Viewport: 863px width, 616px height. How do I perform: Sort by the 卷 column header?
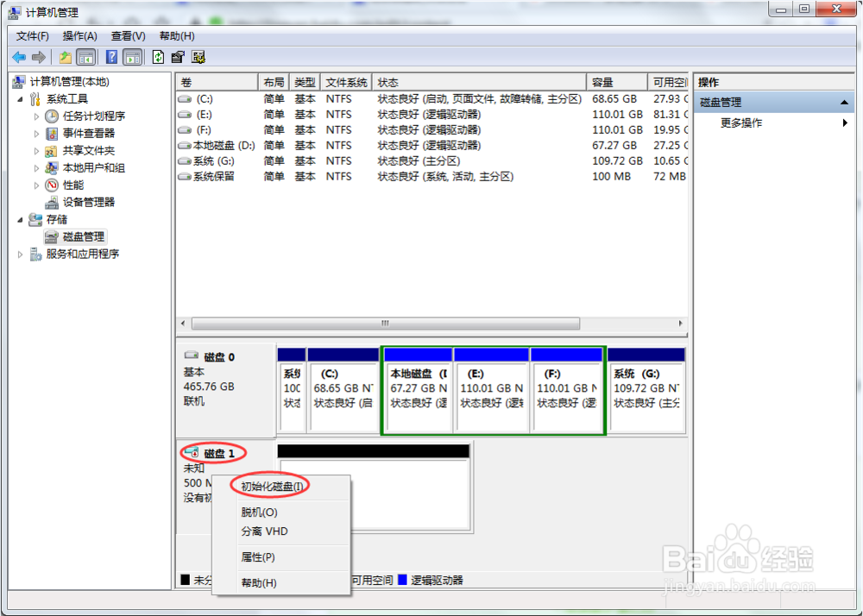tap(217, 83)
